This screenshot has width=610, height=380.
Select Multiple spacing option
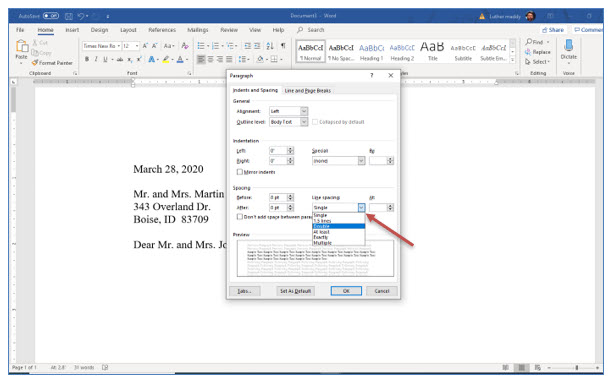tap(339, 243)
